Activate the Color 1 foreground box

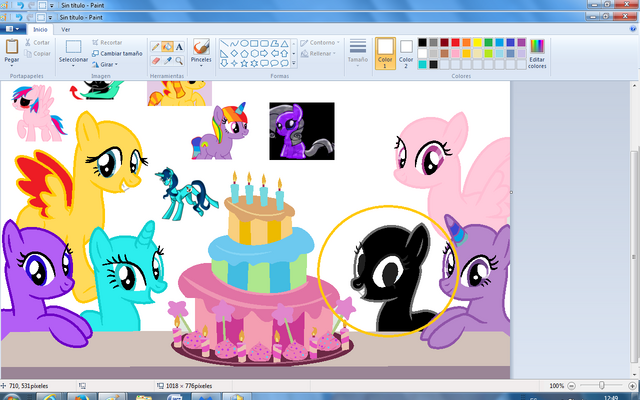(x=385, y=53)
